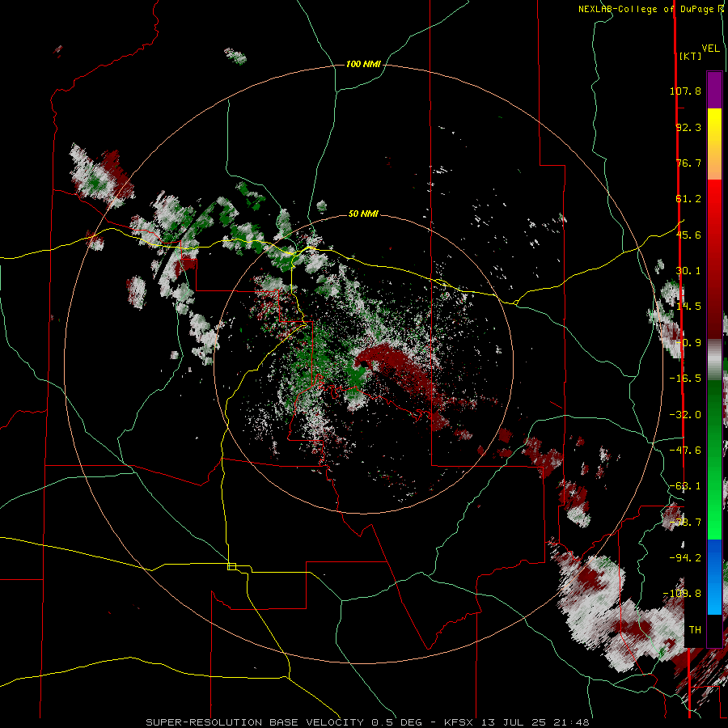Click the 45.6 scale value
This screenshot has height=728, width=728.
pyautogui.click(x=688, y=235)
